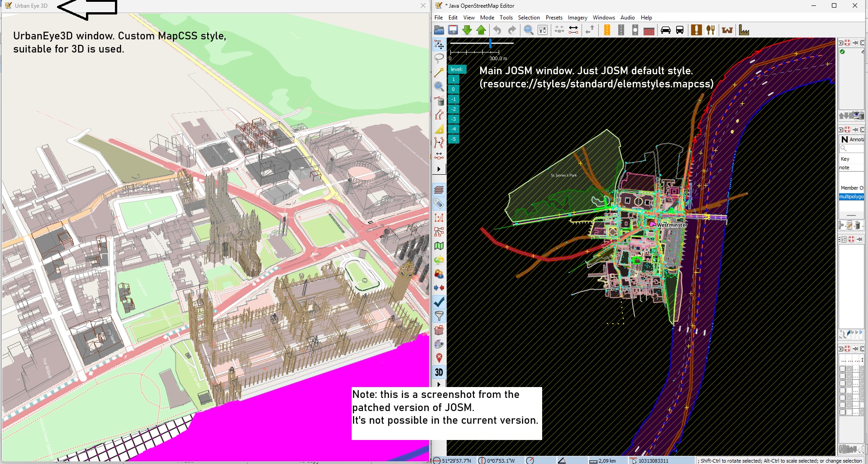Open the Imagery menu
This screenshot has width=868, height=464.
(577, 18)
